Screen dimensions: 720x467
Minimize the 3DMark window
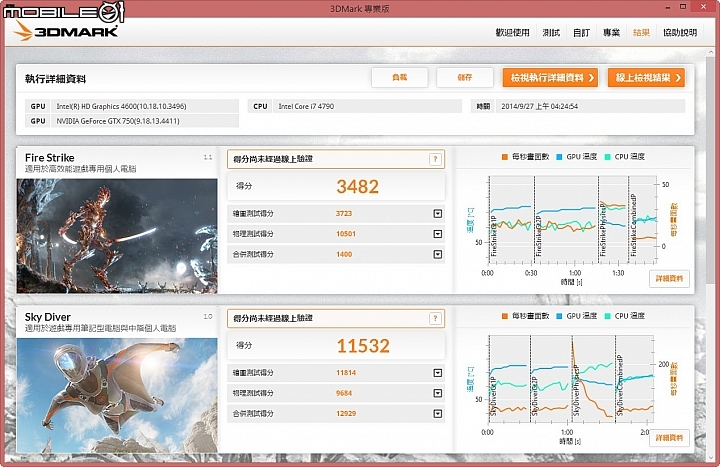pos(668,7)
